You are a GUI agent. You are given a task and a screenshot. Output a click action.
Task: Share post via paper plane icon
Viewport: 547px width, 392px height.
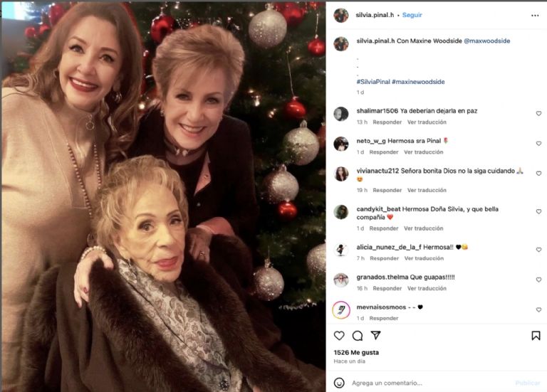click(x=375, y=336)
